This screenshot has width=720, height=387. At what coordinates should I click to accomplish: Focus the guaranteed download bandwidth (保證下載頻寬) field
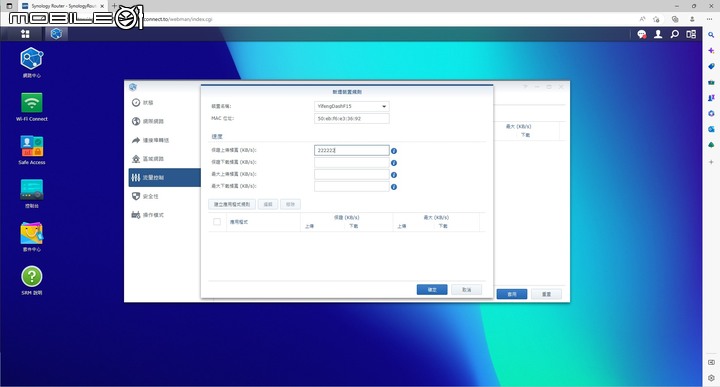(x=352, y=163)
